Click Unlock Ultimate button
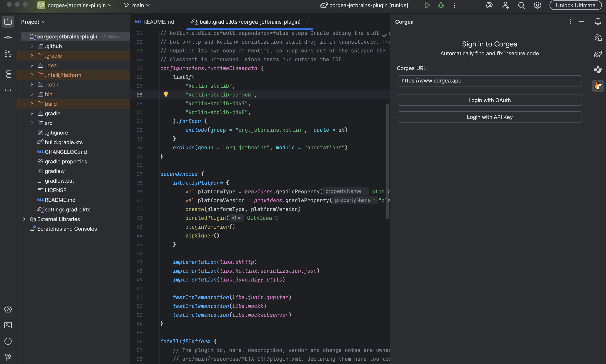This screenshot has height=364, width=606. (575, 5)
